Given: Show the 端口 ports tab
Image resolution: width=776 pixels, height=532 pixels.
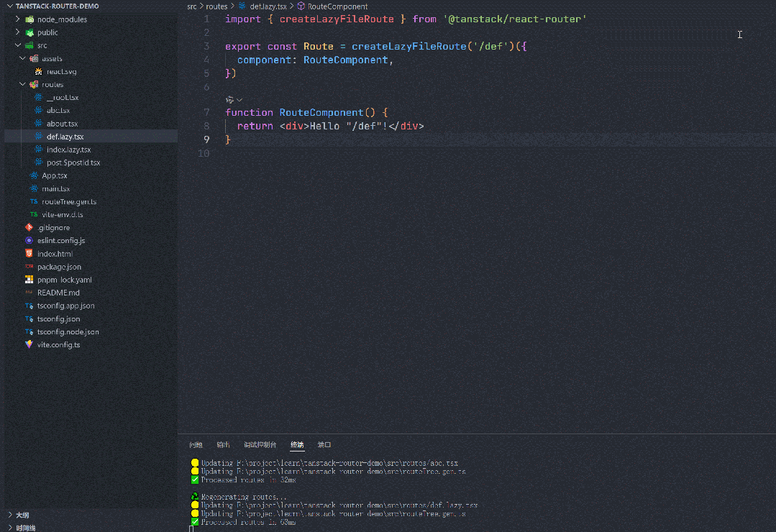Looking at the screenshot, I should [x=324, y=445].
